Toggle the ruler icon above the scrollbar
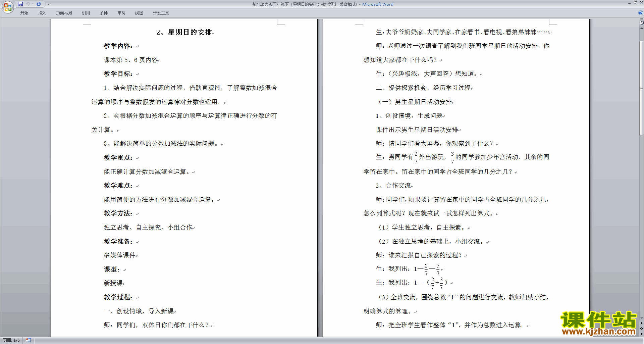 [x=641, y=23]
